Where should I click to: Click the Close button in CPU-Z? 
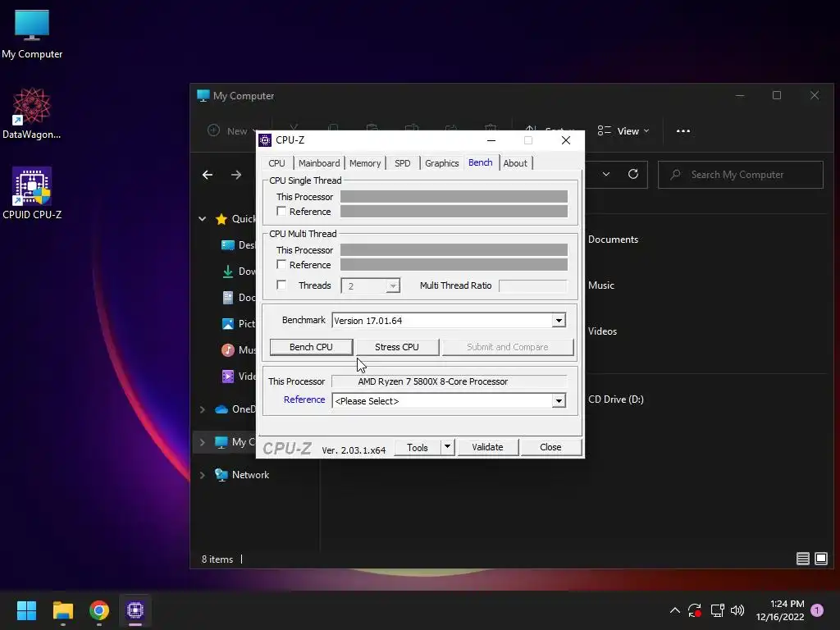point(550,447)
